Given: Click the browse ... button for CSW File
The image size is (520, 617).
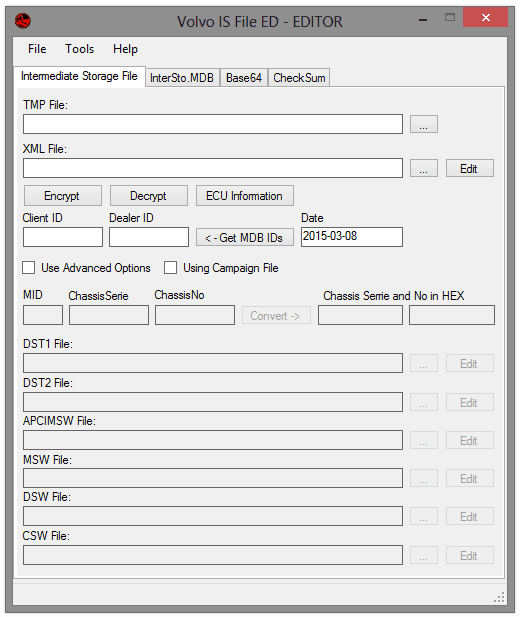Looking at the screenshot, I should [424, 555].
